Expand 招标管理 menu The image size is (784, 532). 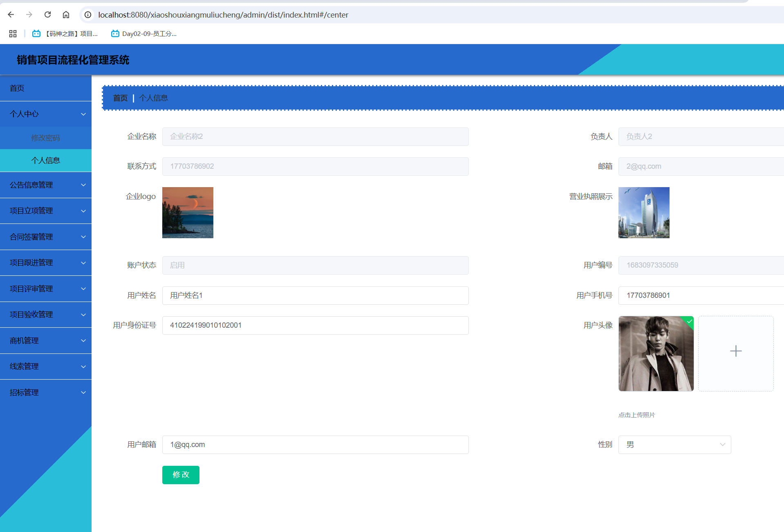46,393
